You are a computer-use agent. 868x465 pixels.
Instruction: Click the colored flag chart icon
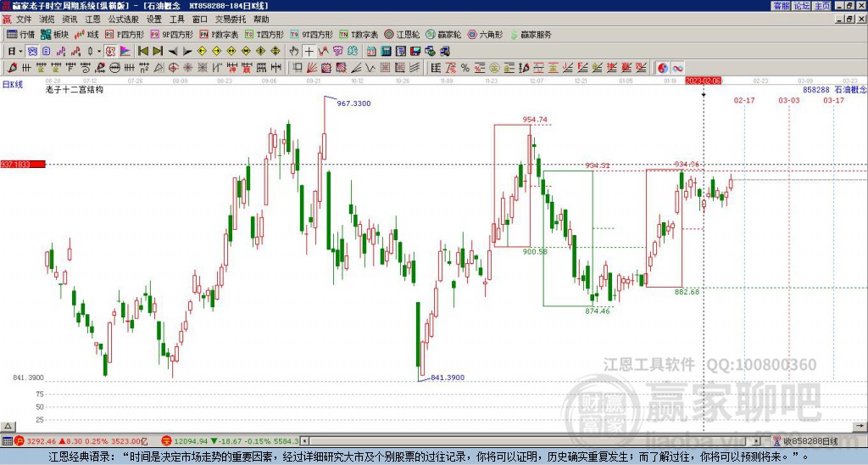125,52
